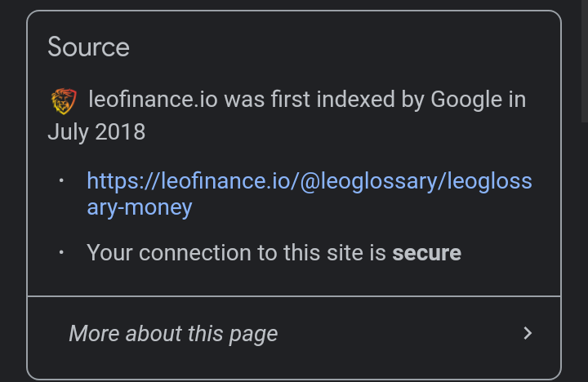Screen dimensions: 588x382
Task: Click the bullet before Your connection
Action: 61,252
